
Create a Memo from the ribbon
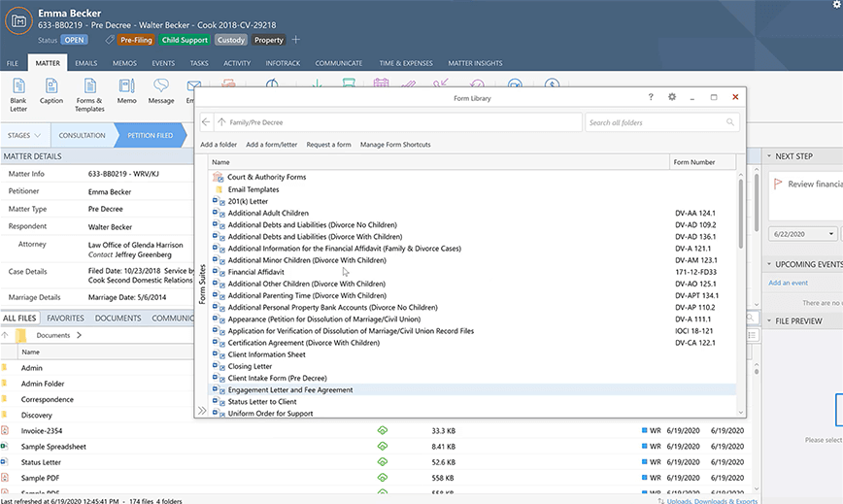(127, 91)
